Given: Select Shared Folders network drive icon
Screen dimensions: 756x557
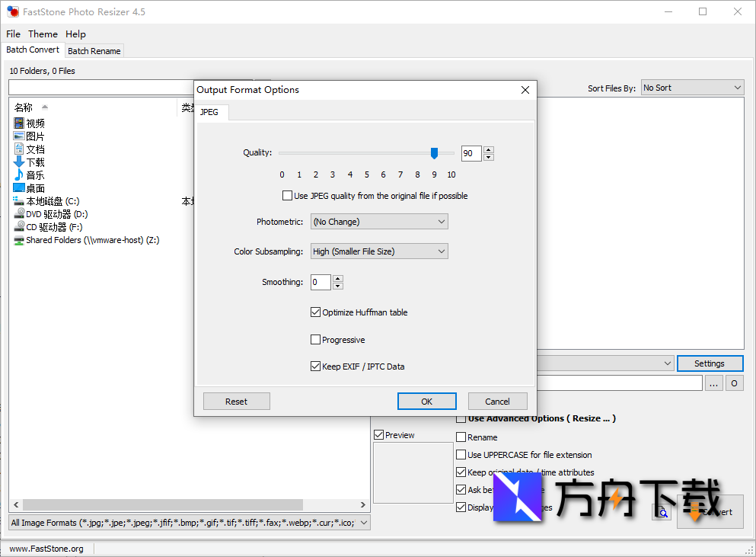Looking at the screenshot, I should pyautogui.click(x=19, y=240).
